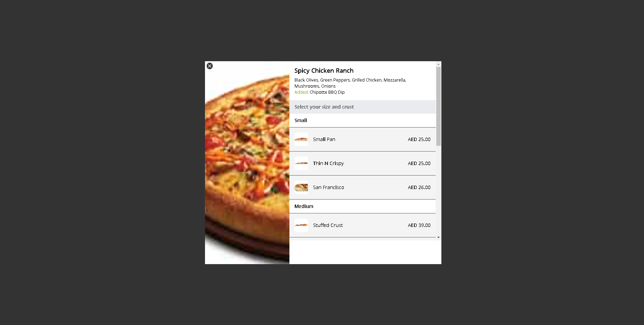Click the scrollbar up arrow

tap(438, 64)
